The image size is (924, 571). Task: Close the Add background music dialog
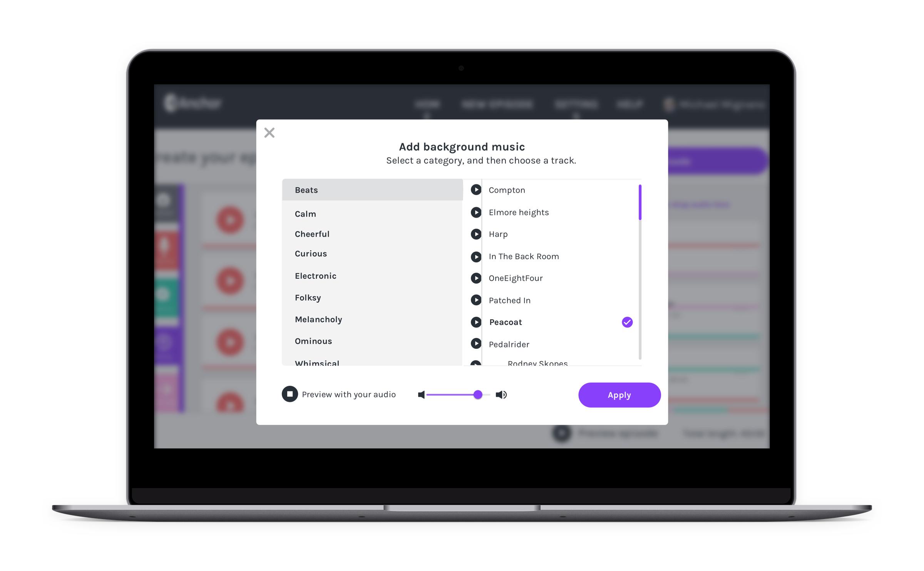click(x=269, y=133)
